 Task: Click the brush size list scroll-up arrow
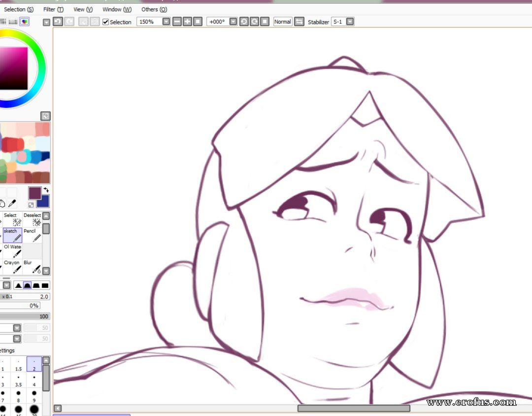coord(46,360)
